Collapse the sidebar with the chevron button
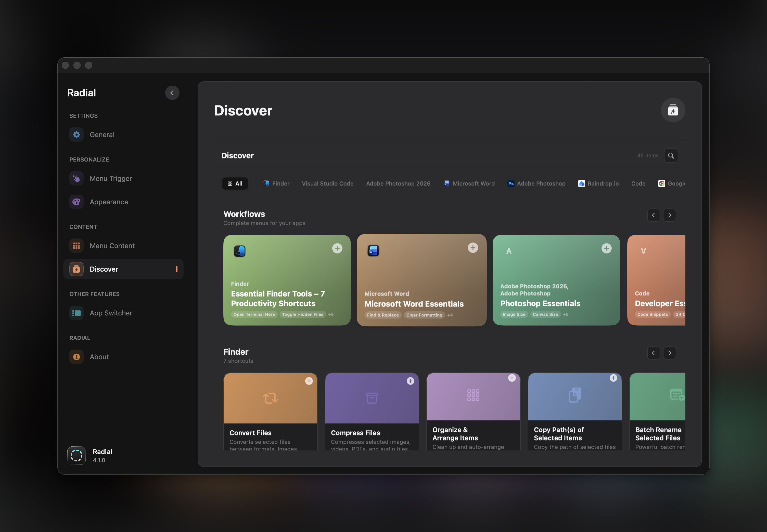 tap(172, 93)
